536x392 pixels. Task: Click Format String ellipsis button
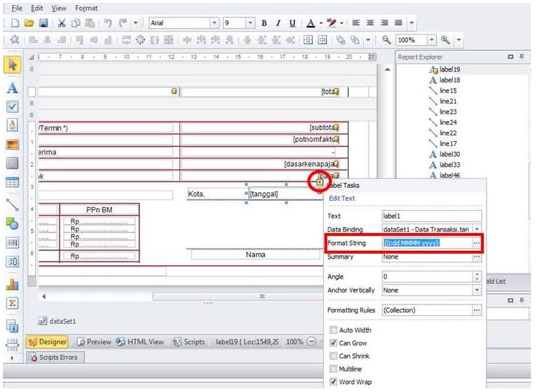pyautogui.click(x=476, y=243)
